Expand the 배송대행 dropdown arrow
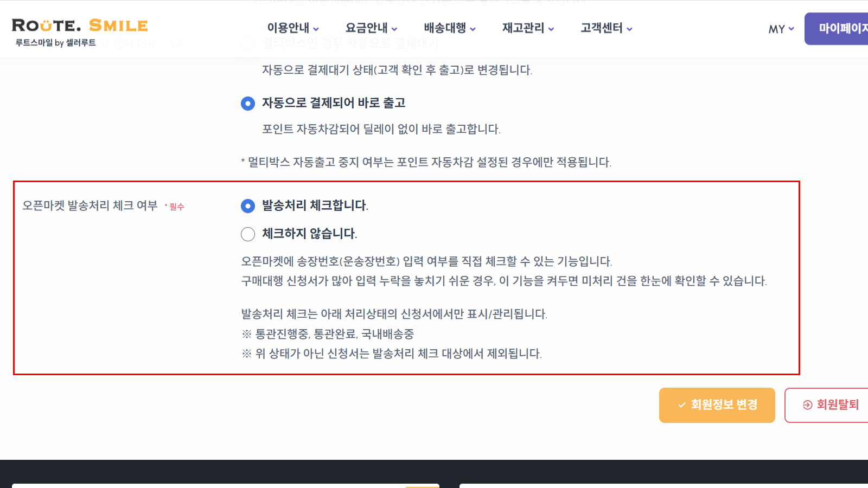Viewport: 868px width, 488px height. (x=473, y=29)
